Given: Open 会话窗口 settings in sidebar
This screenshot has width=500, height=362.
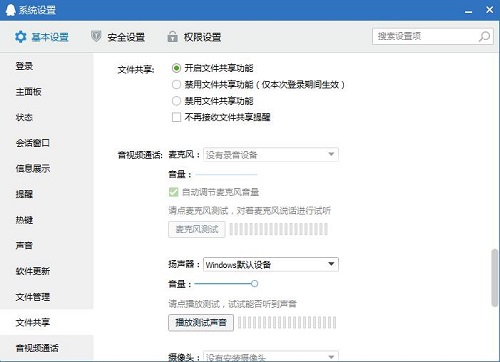Looking at the screenshot, I should [47, 143].
